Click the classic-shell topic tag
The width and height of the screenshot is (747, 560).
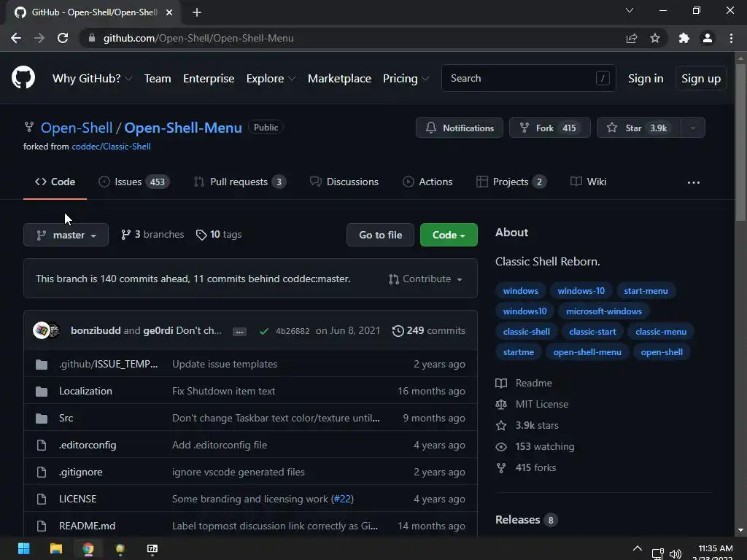[527, 332]
